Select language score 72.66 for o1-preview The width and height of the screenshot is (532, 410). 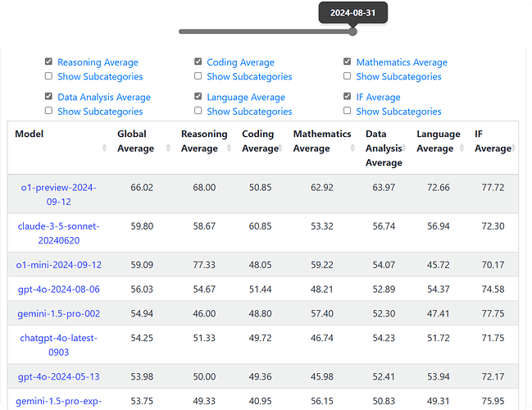point(439,187)
